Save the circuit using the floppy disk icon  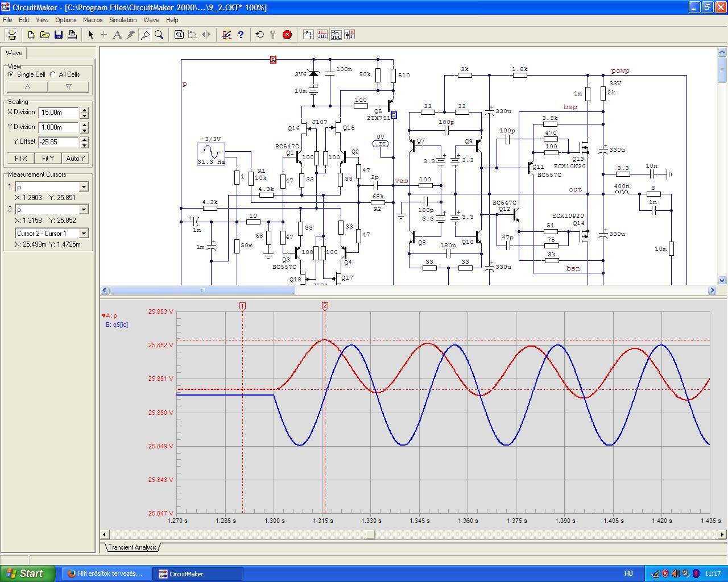[x=59, y=35]
